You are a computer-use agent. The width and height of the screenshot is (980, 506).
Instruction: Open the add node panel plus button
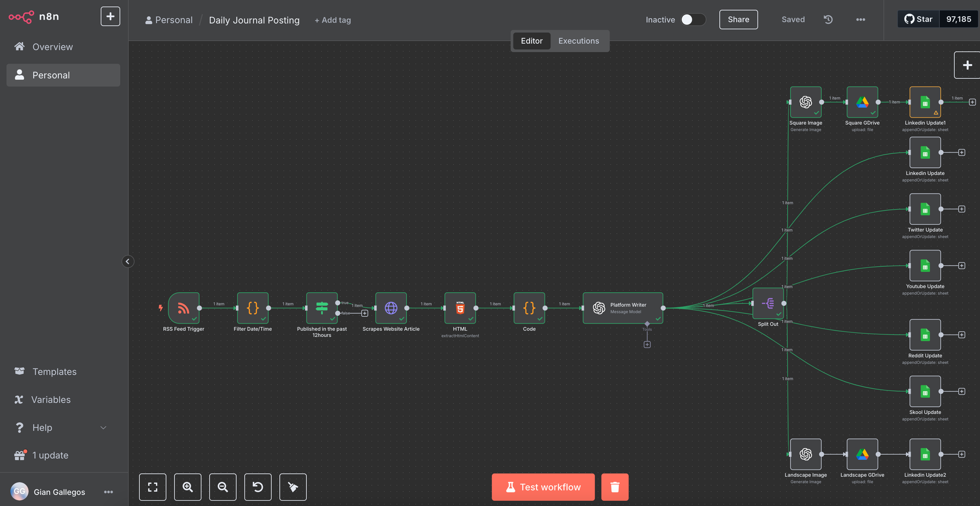[x=967, y=65]
